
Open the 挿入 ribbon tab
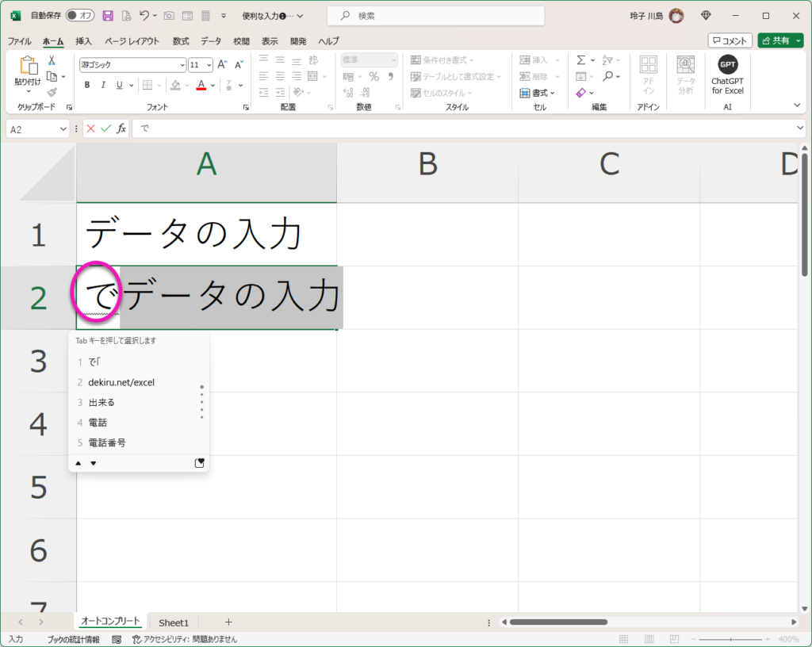83,41
